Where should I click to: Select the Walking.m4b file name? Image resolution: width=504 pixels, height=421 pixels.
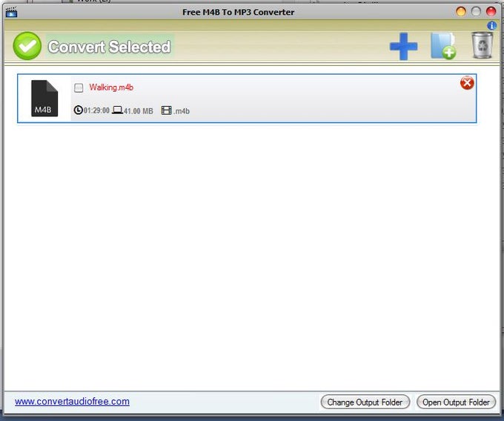tap(111, 87)
